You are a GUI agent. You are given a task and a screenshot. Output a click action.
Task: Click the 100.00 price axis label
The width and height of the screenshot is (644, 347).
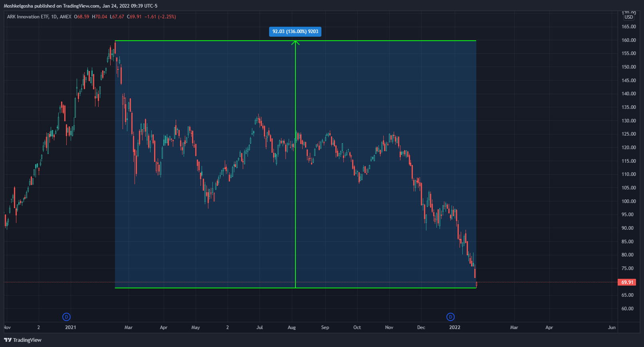[x=628, y=201]
